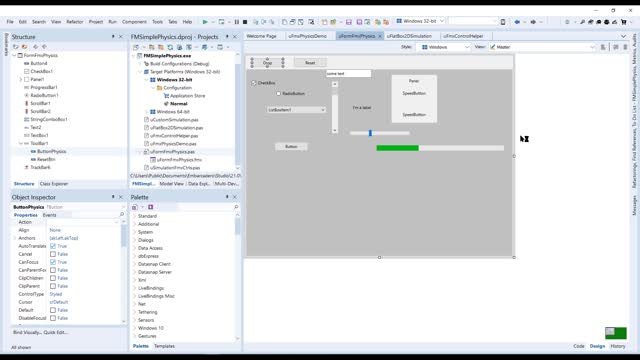Toggle the Cancel property checkbox
This screenshot has width=640, height=360.
[53, 254]
